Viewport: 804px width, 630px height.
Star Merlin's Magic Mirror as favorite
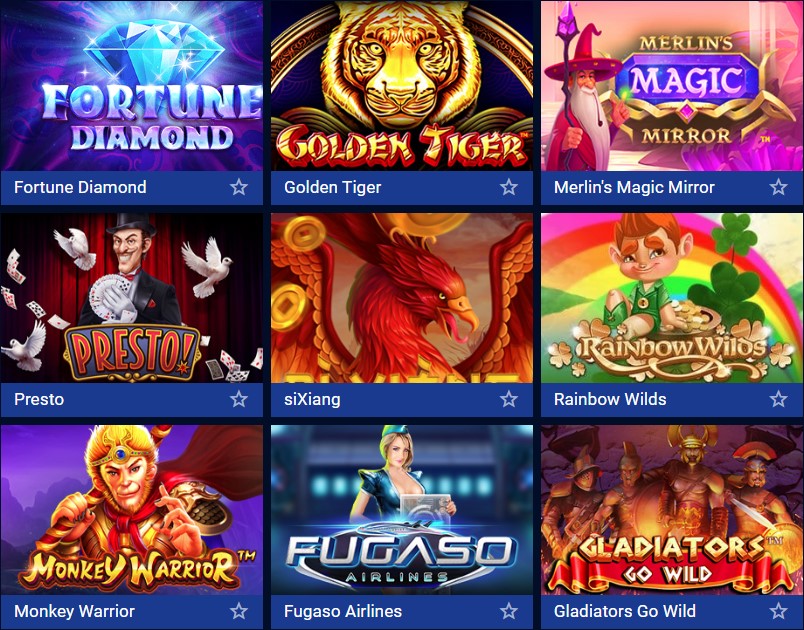[778, 187]
